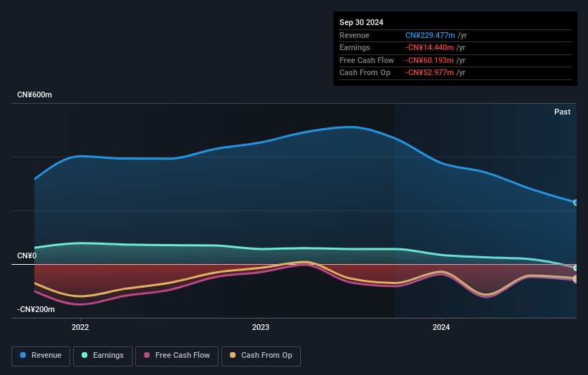Toggle the Revenue legend series
The width and height of the screenshot is (588, 375).
(41, 356)
